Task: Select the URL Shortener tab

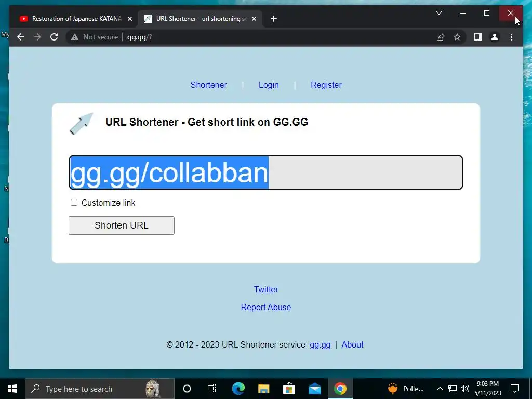Action: tap(200, 19)
